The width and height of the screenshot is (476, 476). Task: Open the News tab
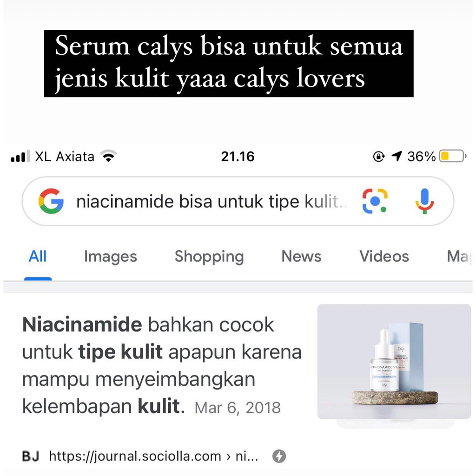301,256
